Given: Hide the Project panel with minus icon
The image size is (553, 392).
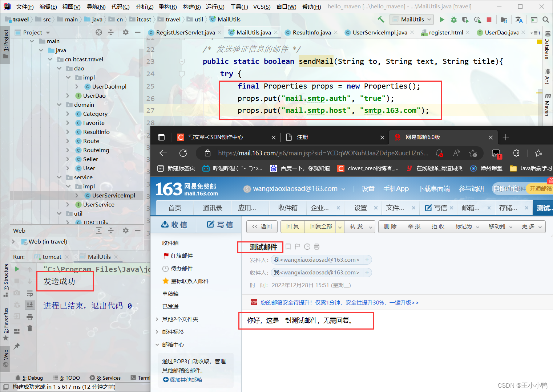Looking at the screenshot, I should [138, 32].
